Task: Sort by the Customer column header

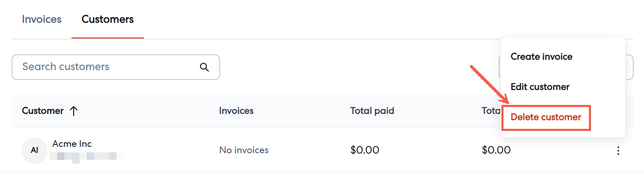Action: 43,111
